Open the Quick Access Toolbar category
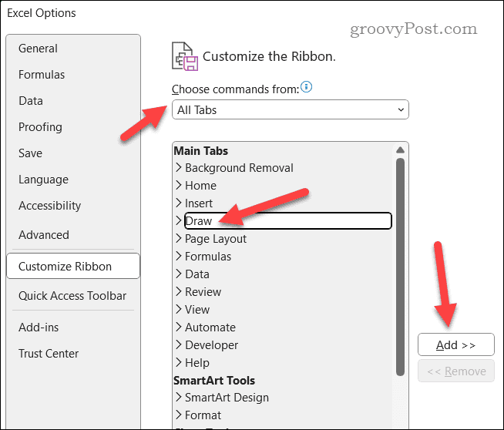The image size is (504, 430). 72,296
